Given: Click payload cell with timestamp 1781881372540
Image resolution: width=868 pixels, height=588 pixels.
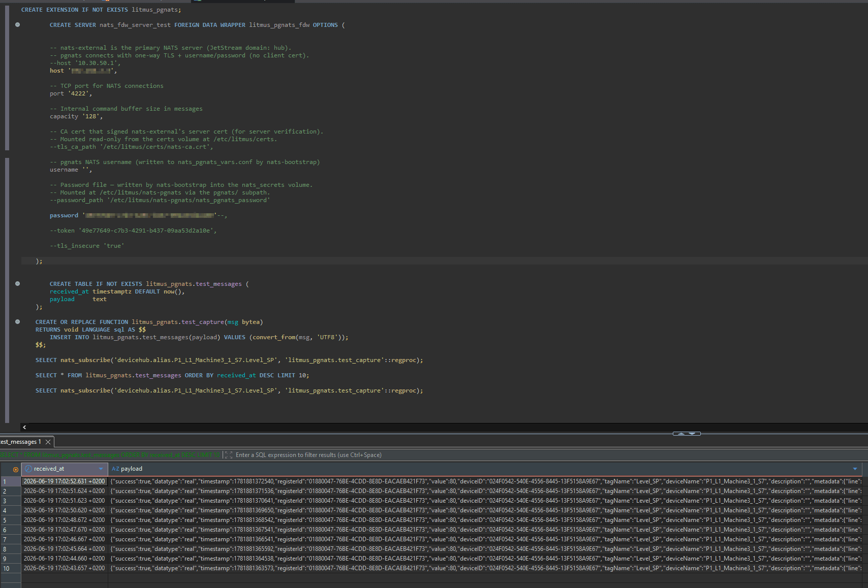Looking at the screenshot, I should point(485,481).
